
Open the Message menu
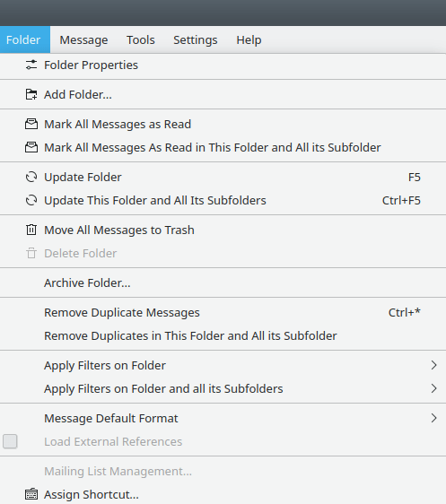pyautogui.click(x=83, y=39)
